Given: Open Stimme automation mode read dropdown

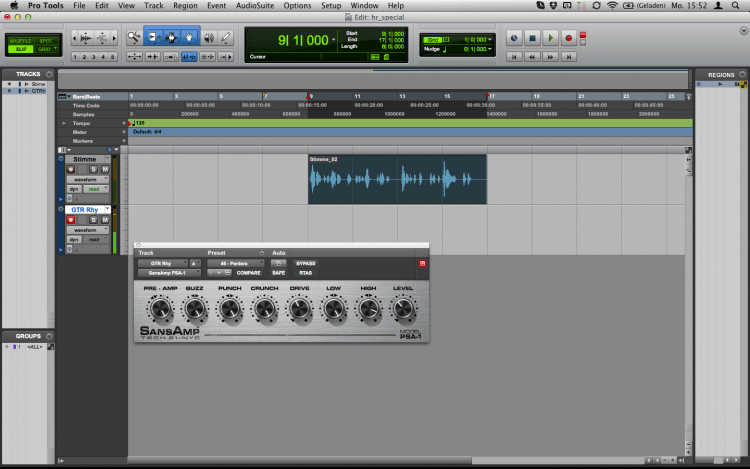Looking at the screenshot, I should 96,189.
